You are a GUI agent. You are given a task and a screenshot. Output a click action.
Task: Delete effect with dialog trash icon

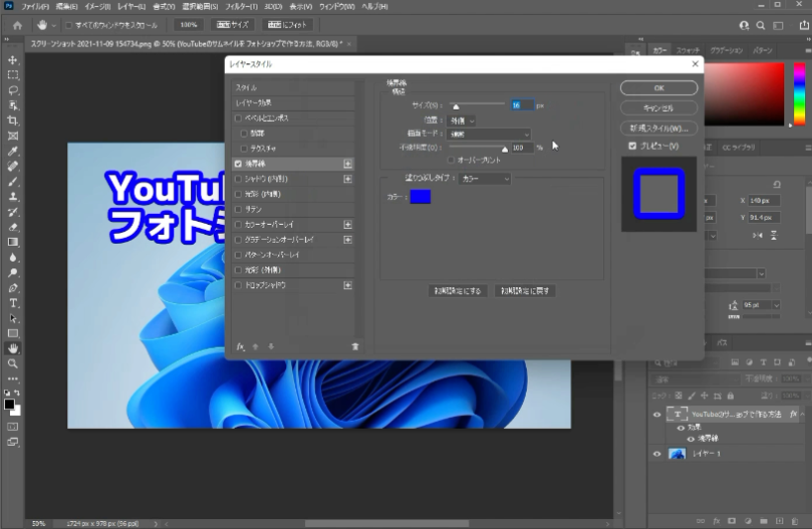355,346
